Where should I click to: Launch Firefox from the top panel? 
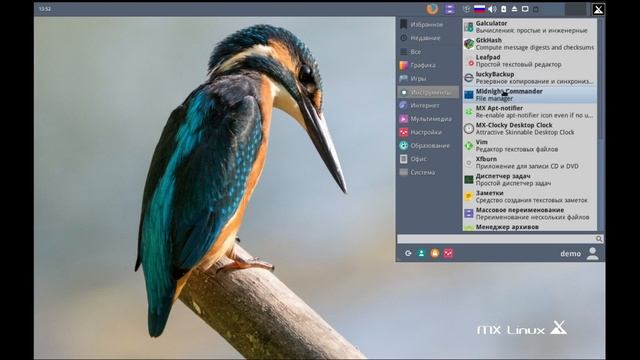pos(432,9)
